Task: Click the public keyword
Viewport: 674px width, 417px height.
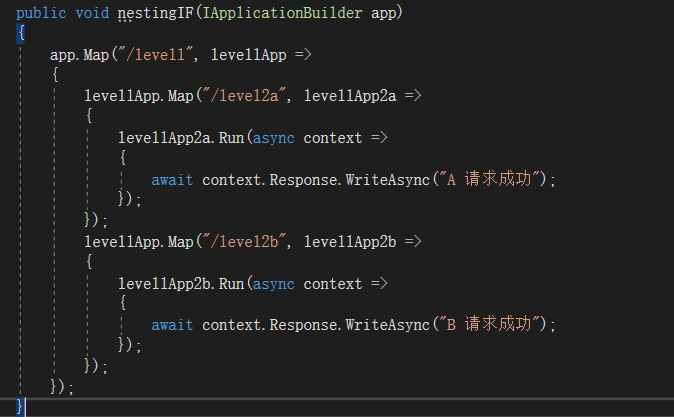Action: pos(41,13)
